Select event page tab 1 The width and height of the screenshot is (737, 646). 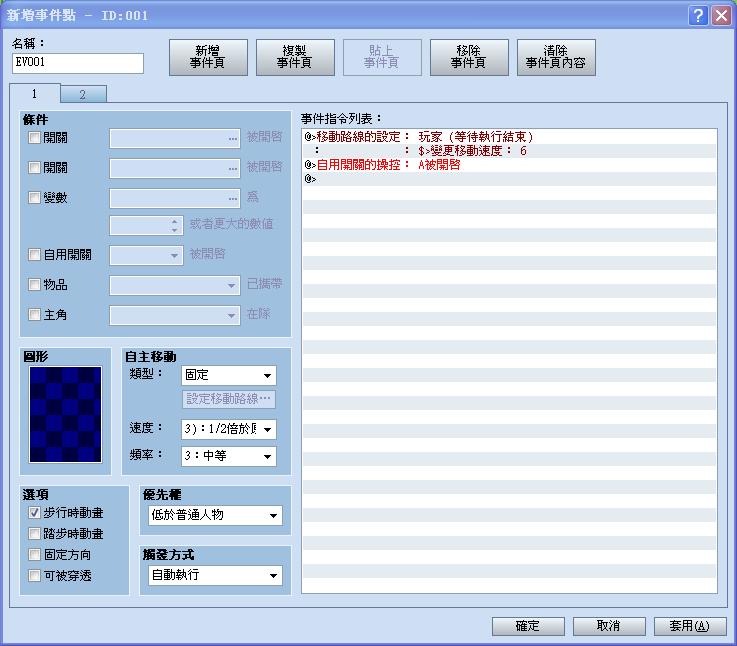tap(35, 93)
